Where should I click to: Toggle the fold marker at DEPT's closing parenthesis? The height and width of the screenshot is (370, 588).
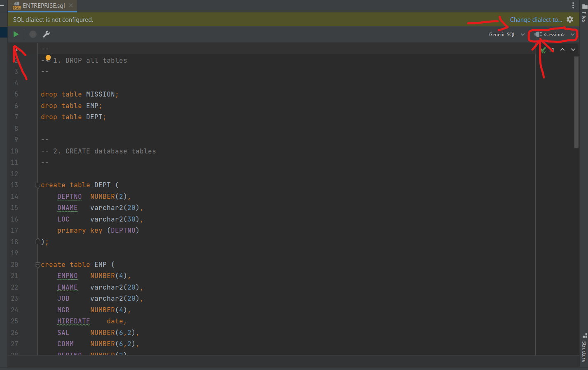pos(37,242)
